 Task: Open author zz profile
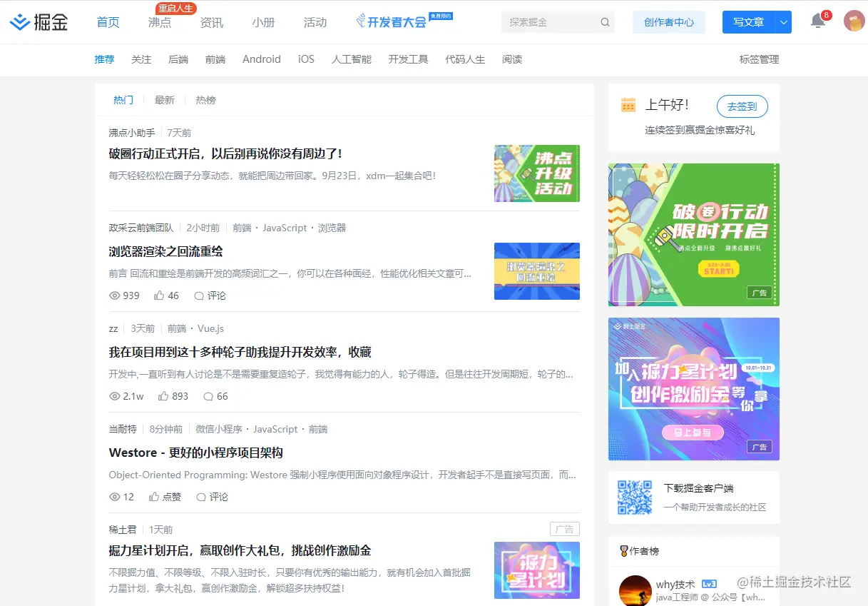click(x=113, y=328)
